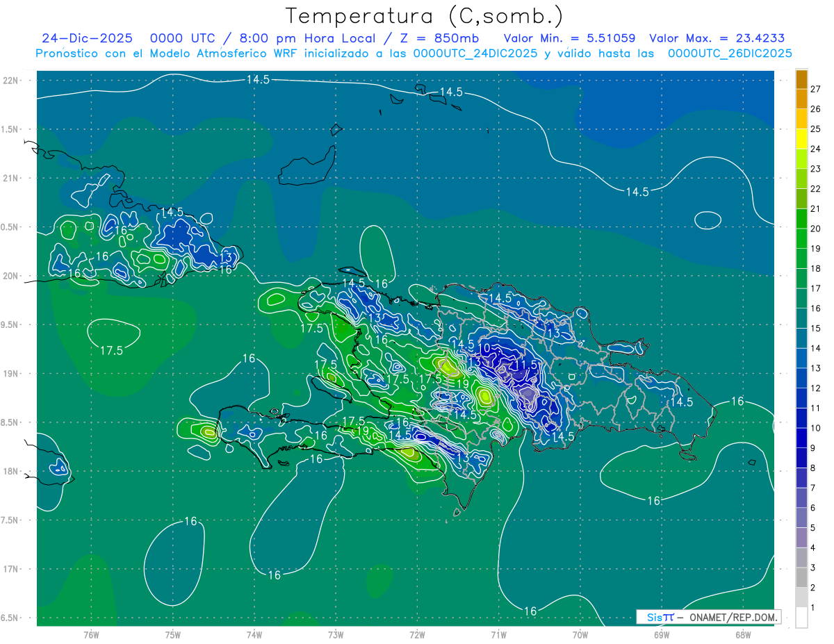Click the "71W" longitude axis label

[x=498, y=634]
